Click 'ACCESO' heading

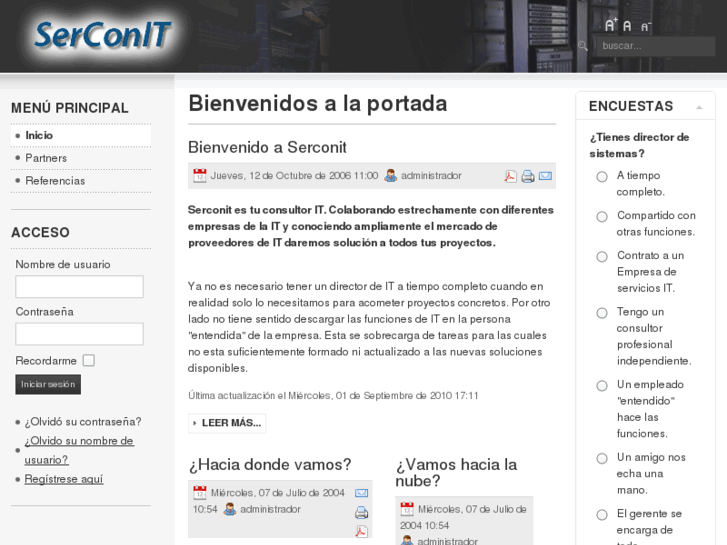tap(40, 232)
